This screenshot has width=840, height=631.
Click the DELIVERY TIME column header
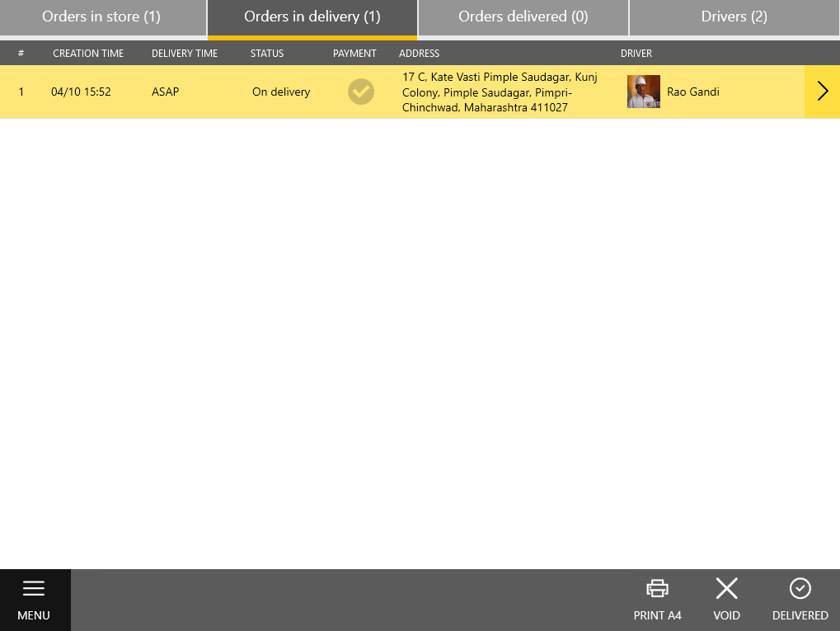pyautogui.click(x=185, y=54)
